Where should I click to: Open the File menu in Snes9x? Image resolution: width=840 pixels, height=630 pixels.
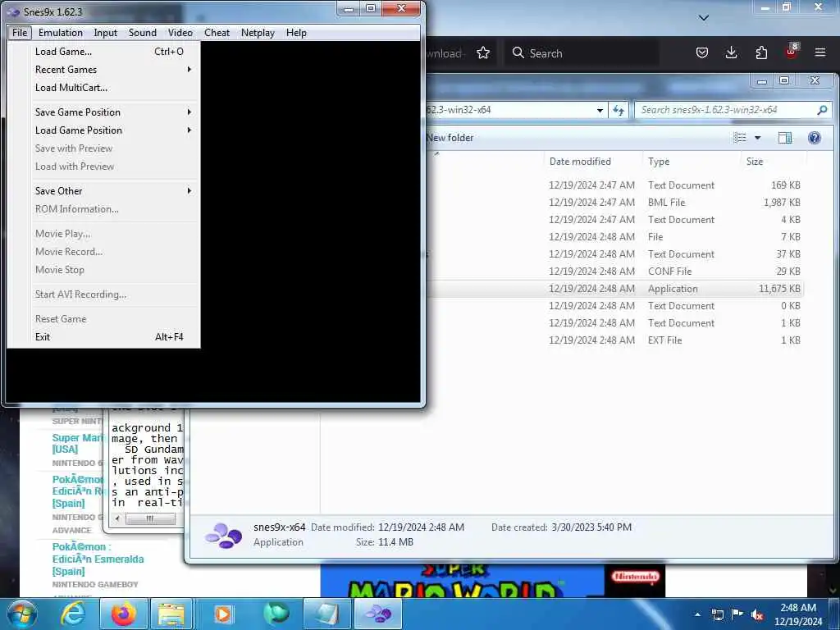tap(20, 33)
